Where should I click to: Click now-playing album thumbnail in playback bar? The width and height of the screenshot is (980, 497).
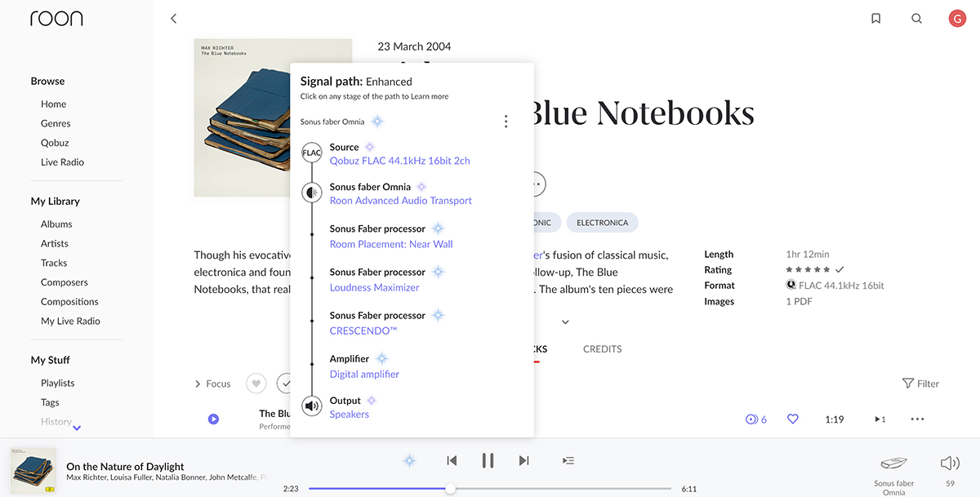33,469
